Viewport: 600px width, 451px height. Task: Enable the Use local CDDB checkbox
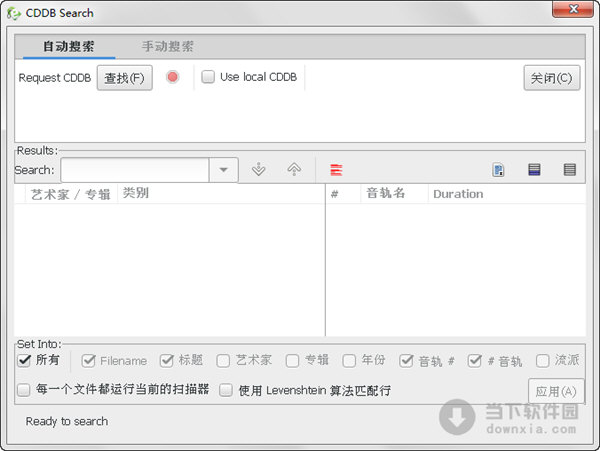click(208, 77)
